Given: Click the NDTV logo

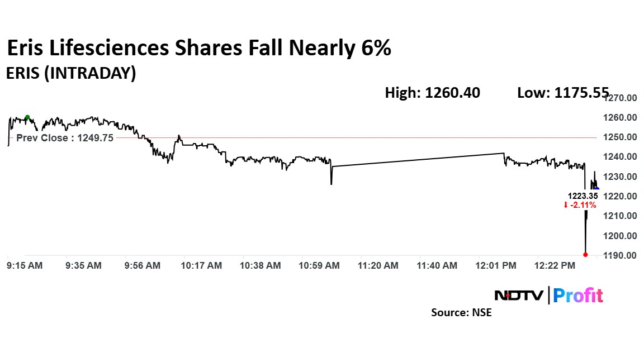Looking at the screenshot, I should [519, 295].
